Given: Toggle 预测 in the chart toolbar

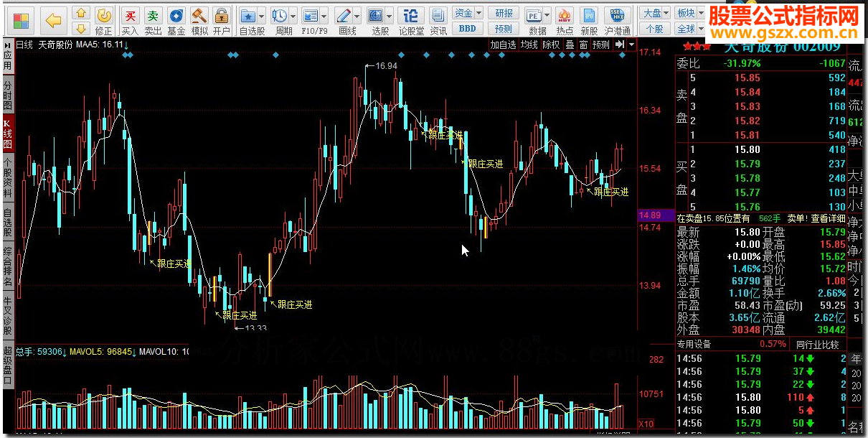Looking at the screenshot, I should (601, 45).
